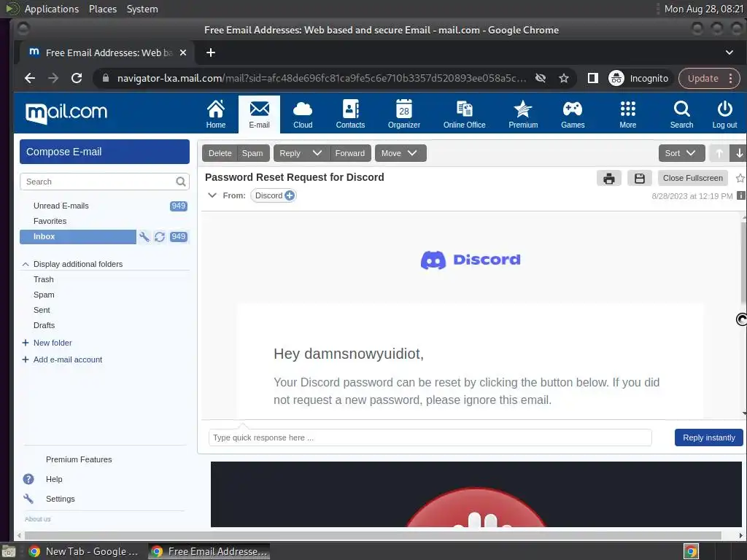Open Inbox folder settings wrench icon
This screenshot has height=560, width=747.
coord(144,237)
